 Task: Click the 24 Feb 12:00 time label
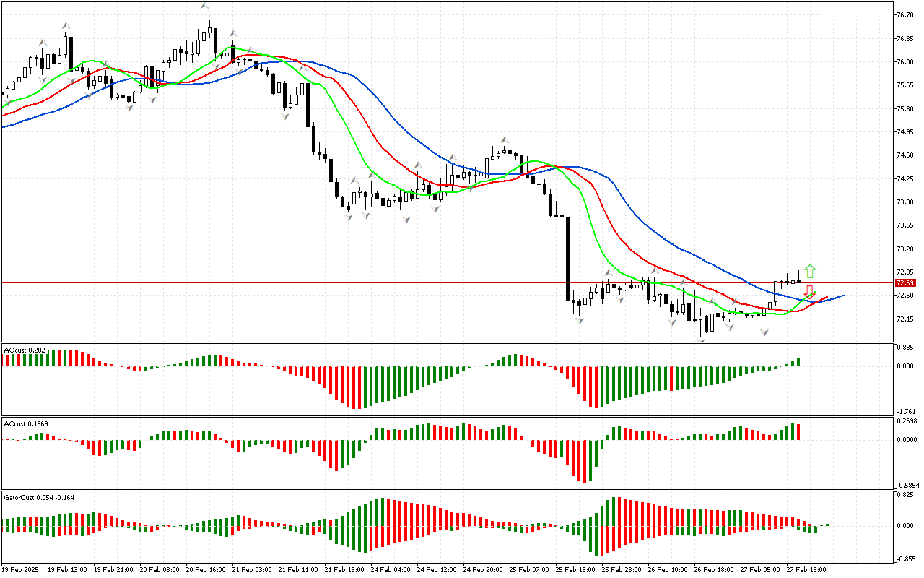437,569
